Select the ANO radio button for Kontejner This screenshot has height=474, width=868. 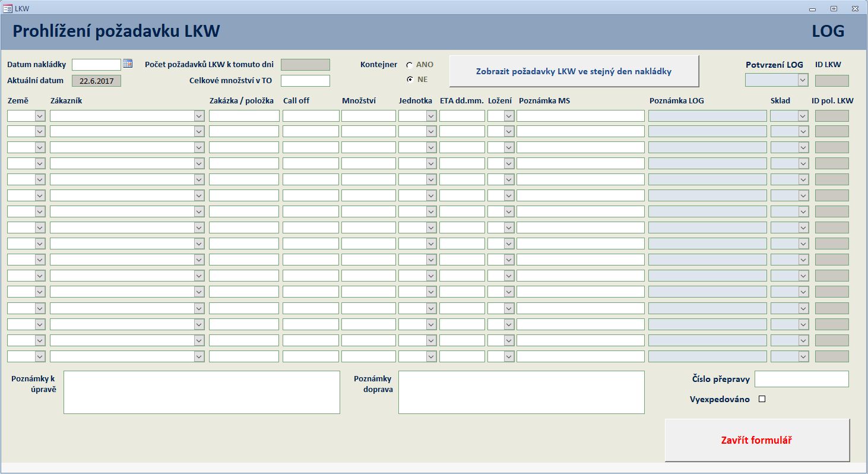[410, 65]
